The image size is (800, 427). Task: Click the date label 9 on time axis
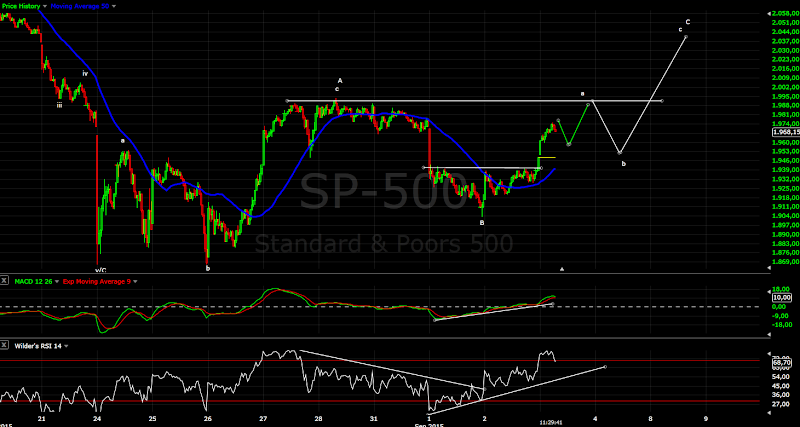pyautogui.click(x=706, y=418)
